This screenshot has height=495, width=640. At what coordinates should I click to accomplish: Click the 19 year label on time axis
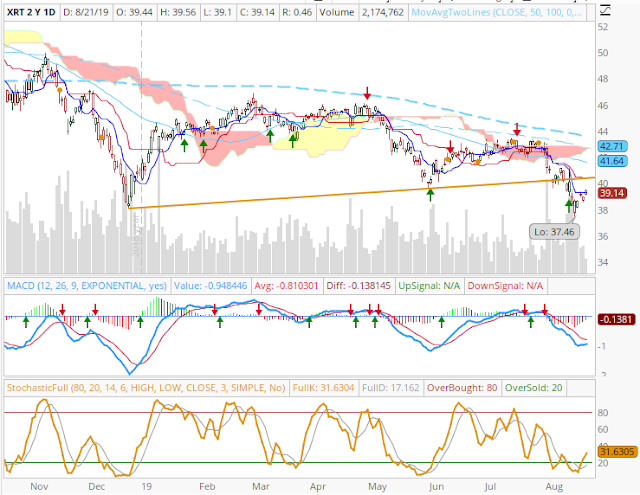[x=146, y=486]
